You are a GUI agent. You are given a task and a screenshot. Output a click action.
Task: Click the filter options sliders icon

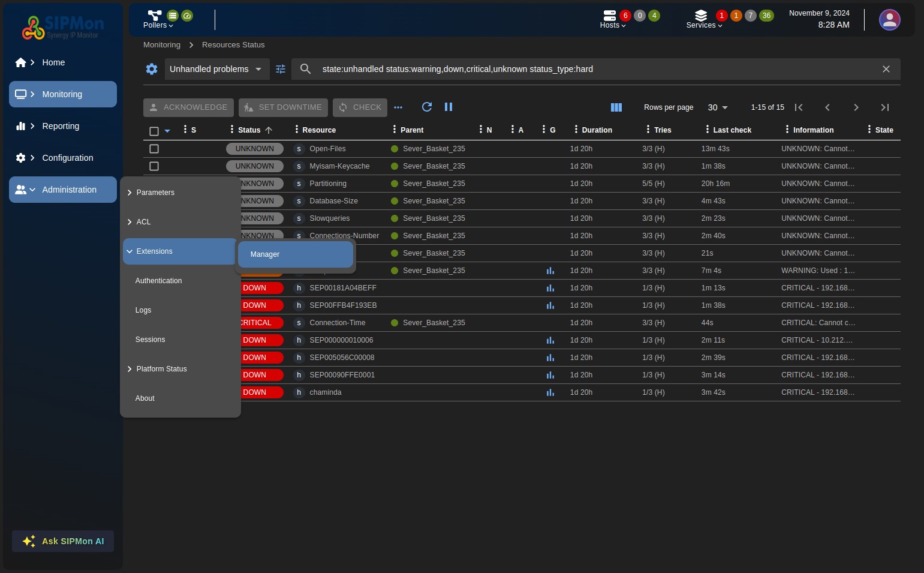pyautogui.click(x=281, y=69)
